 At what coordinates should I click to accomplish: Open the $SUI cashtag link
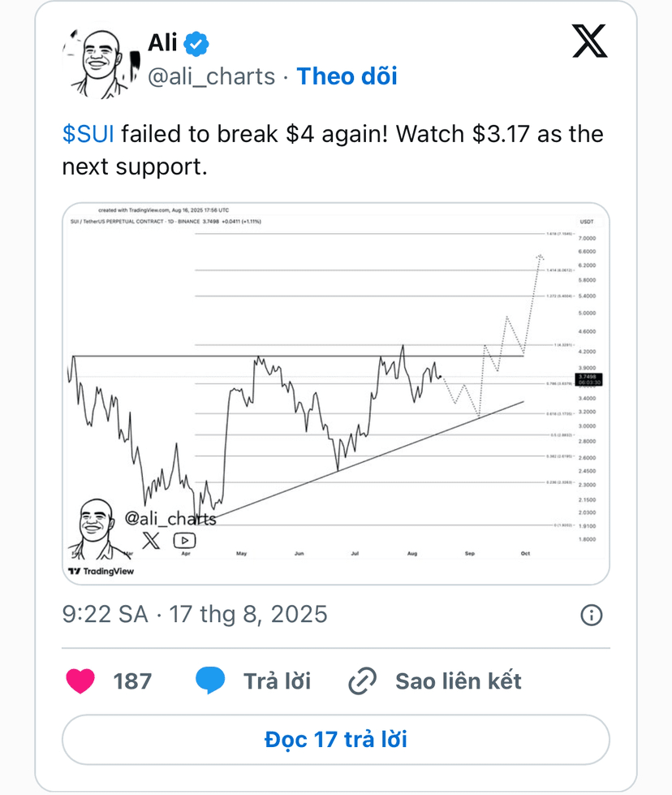click(88, 134)
